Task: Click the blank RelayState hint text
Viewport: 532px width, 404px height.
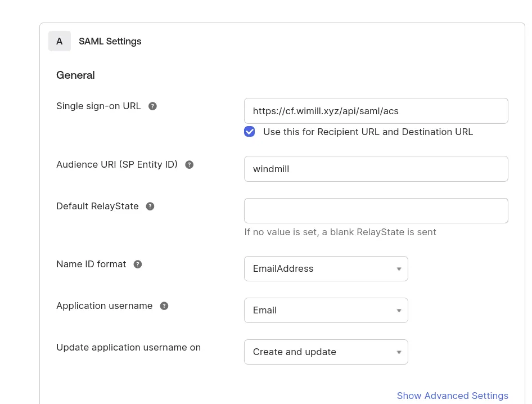Action: tap(340, 232)
